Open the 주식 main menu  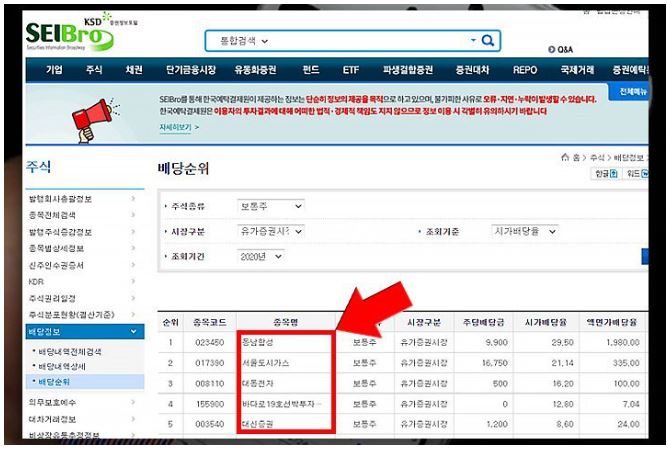pyautogui.click(x=94, y=70)
